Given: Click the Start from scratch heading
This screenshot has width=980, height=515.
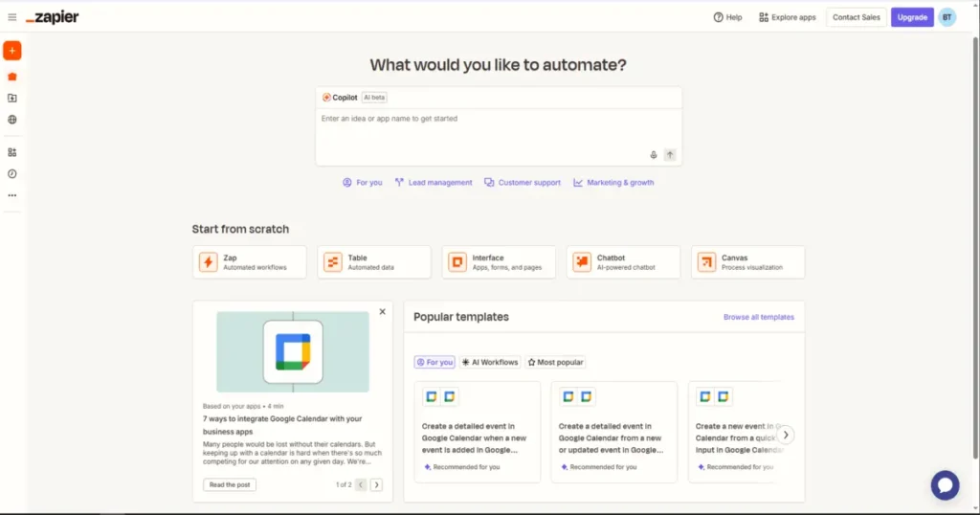Looking at the screenshot, I should 240,229.
